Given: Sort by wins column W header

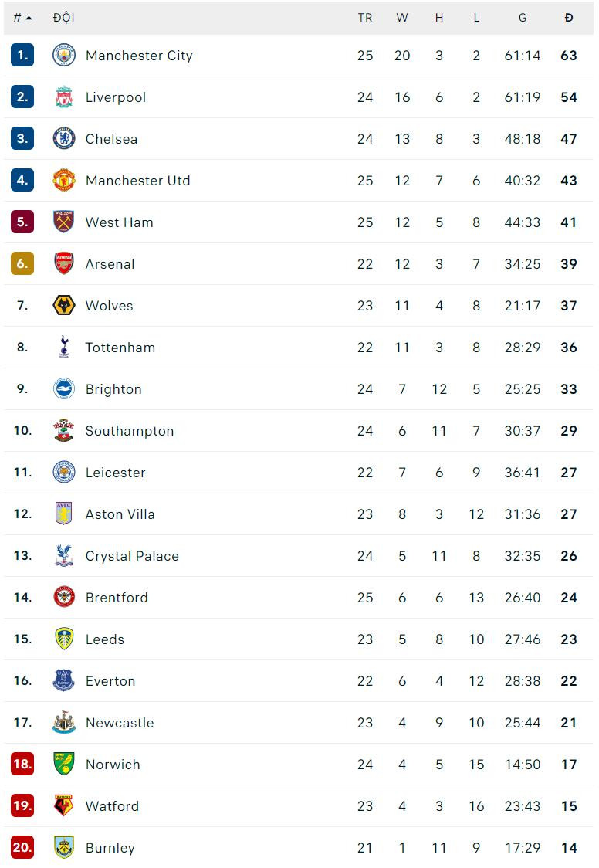Looking at the screenshot, I should [x=402, y=18].
